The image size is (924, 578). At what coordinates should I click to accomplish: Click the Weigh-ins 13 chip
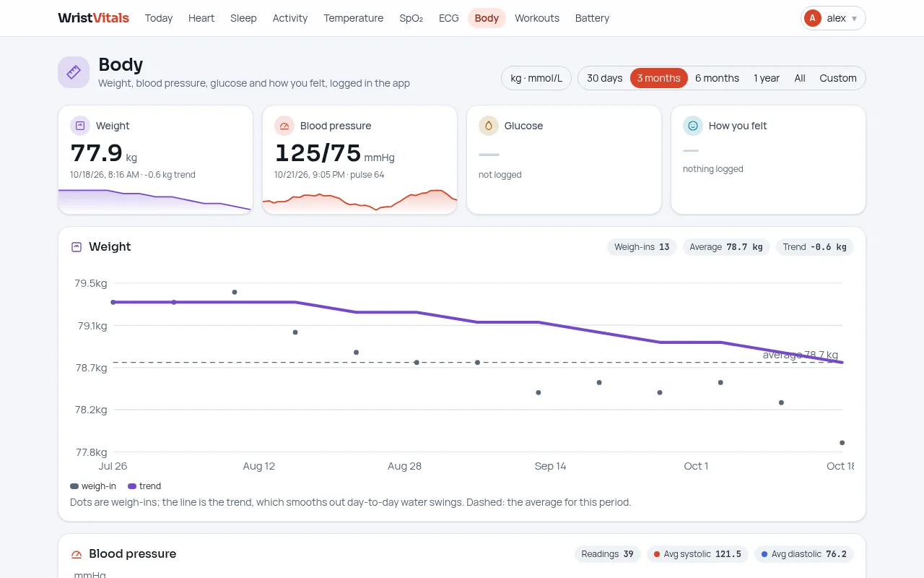[642, 247]
